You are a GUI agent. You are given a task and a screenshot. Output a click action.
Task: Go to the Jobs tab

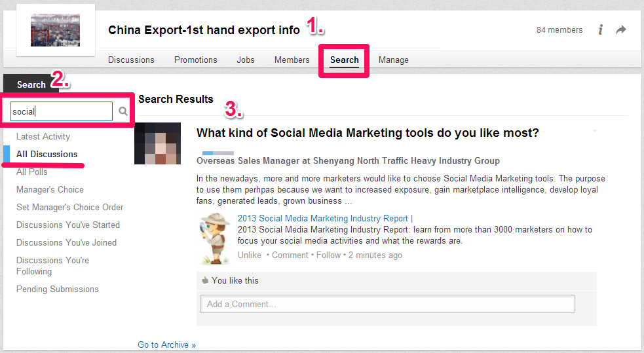(246, 60)
